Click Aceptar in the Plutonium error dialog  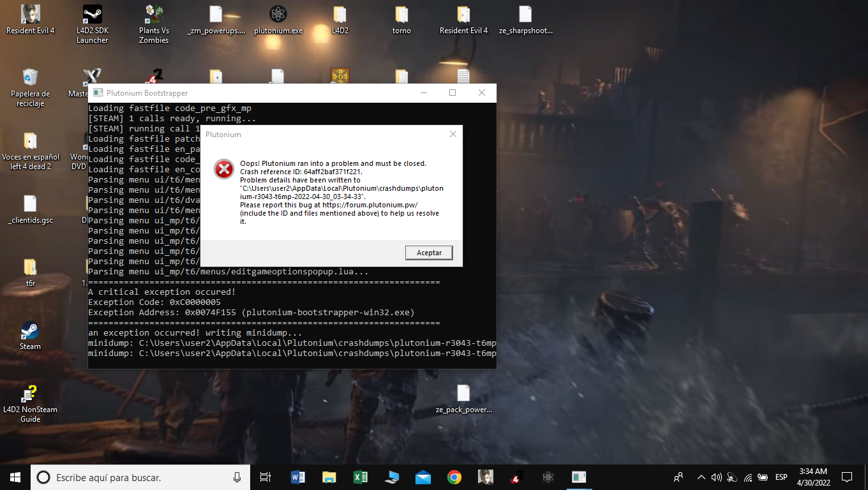429,253
